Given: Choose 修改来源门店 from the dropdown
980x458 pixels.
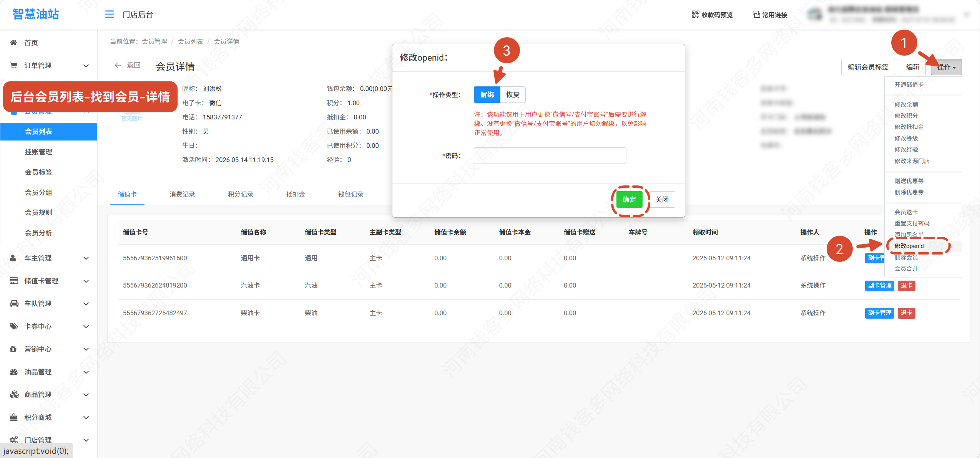Looking at the screenshot, I should tap(912, 161).
